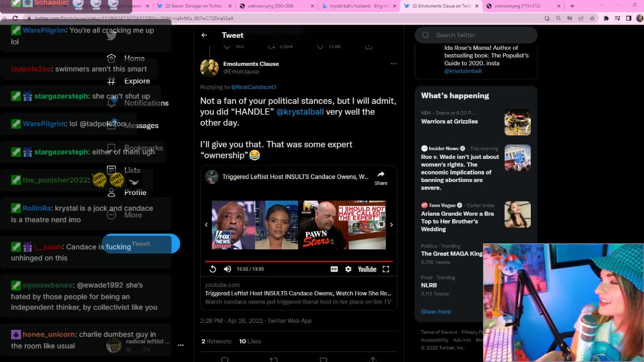Open the @krystalball mention in tweet

[300, 112]
